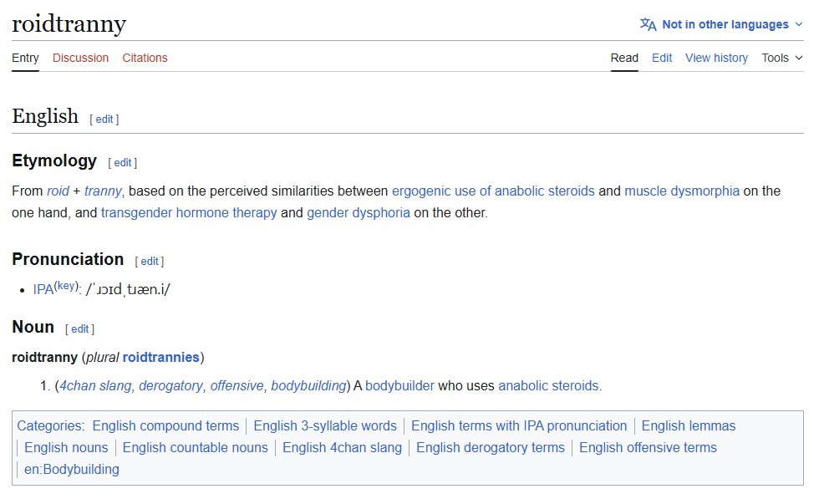Image resolution: width=819 pixels, height=504 pixels.
Task: Click the page title heading
Action: pyautogui.click(x=69, y=24)
